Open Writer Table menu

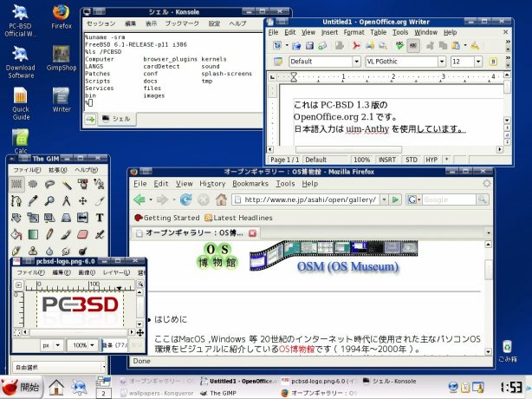tap(379, 32)
